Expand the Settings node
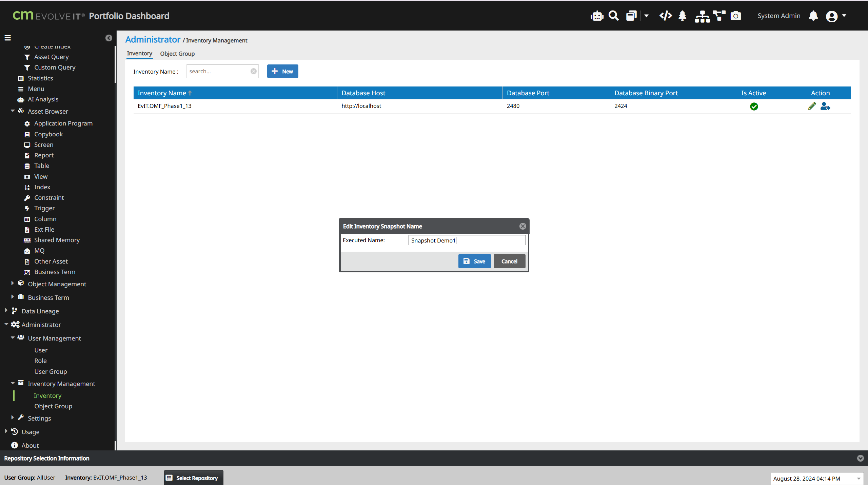This screenshot has height=485, width=868. (x=13, y=418)
